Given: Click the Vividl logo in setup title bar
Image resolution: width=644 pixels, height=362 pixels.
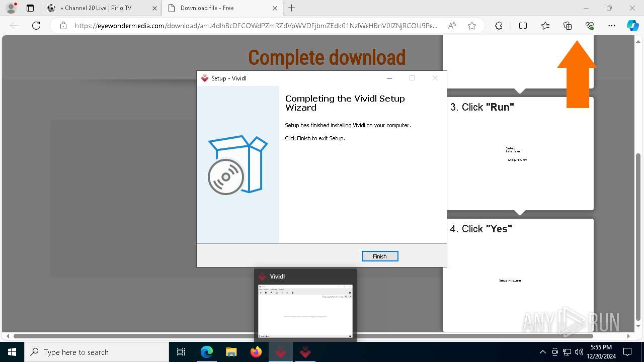Looking at the screenshot, I should click(x=205, y=78).
